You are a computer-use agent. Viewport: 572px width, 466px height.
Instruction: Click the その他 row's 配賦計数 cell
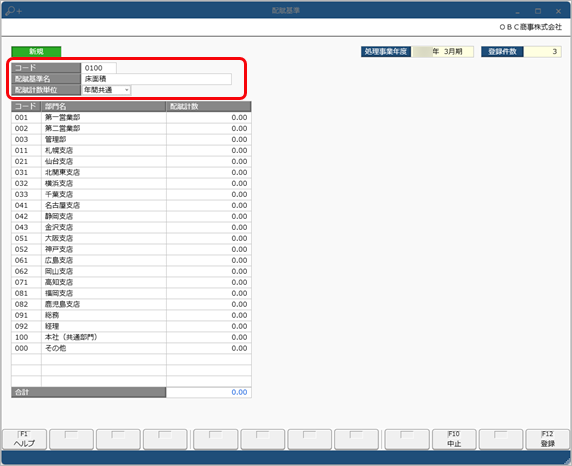pyautogui.click(x=209, y=348)
